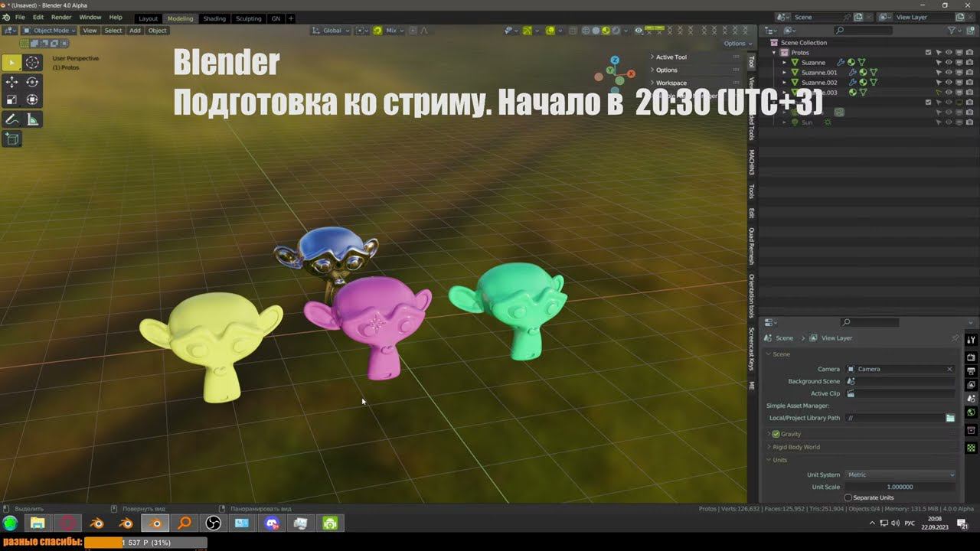Image resolution: width=980 pixels, height=551 pixels.
Task: Open the Mix snapping dropdown
Action: click(x=395, y=31)
